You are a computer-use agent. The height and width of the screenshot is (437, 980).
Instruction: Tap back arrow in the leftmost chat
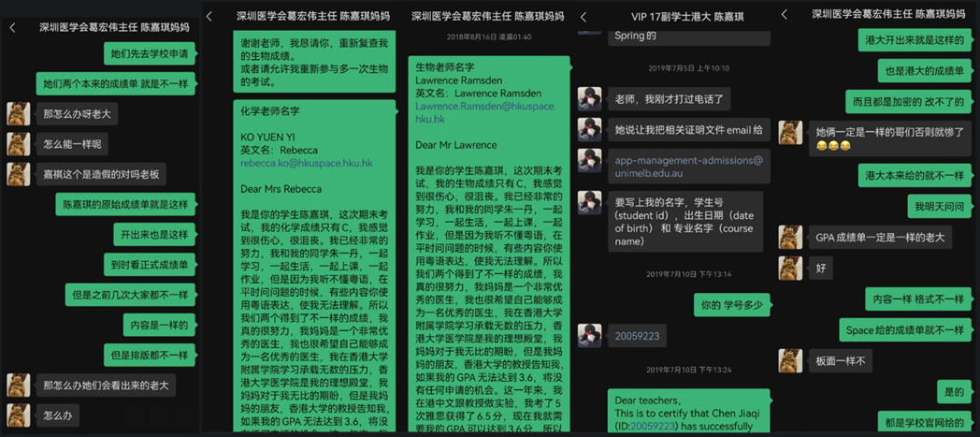point(12,28)
